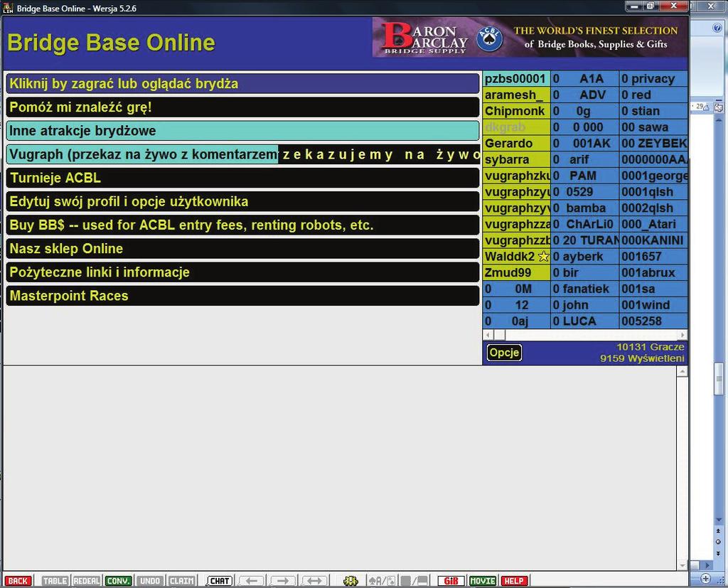The width and height of the screenshot is (728, 588).
Task: Select player '0 PAM' in the list
Action: click(585, 176)
